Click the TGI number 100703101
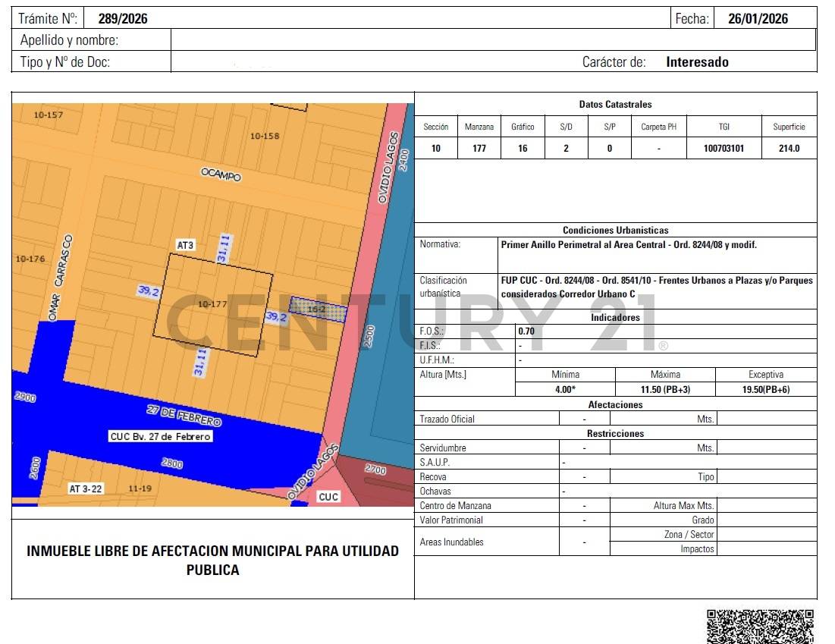Viewport: 835px width, 644px height. [x=724, y=149]
